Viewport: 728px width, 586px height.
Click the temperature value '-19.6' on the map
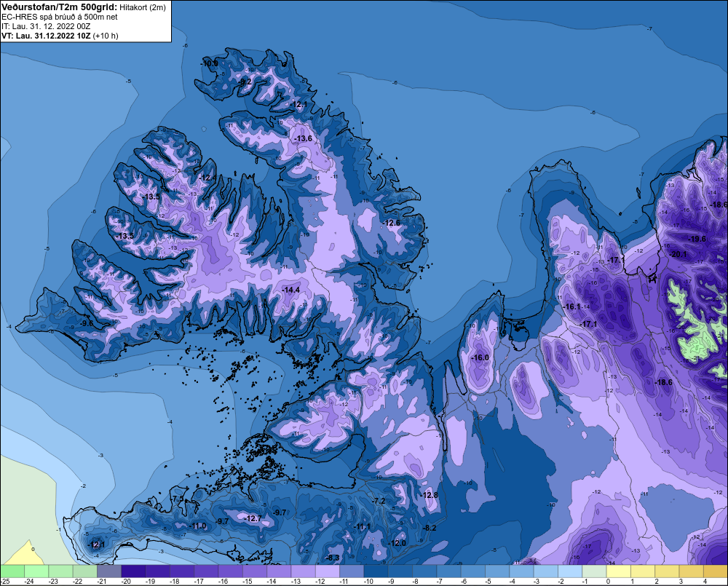(x=697, y=239)
